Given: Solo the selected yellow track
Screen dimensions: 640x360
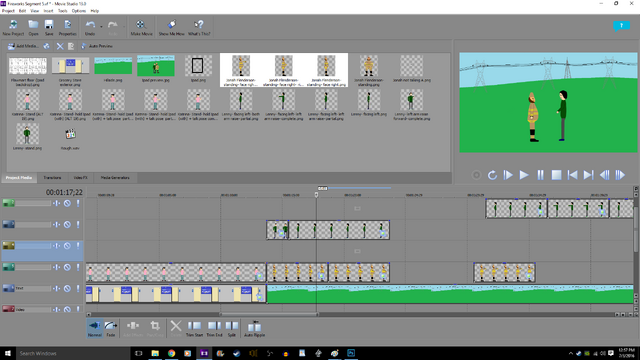Looking at the screenshot, I should coord(78,246).
